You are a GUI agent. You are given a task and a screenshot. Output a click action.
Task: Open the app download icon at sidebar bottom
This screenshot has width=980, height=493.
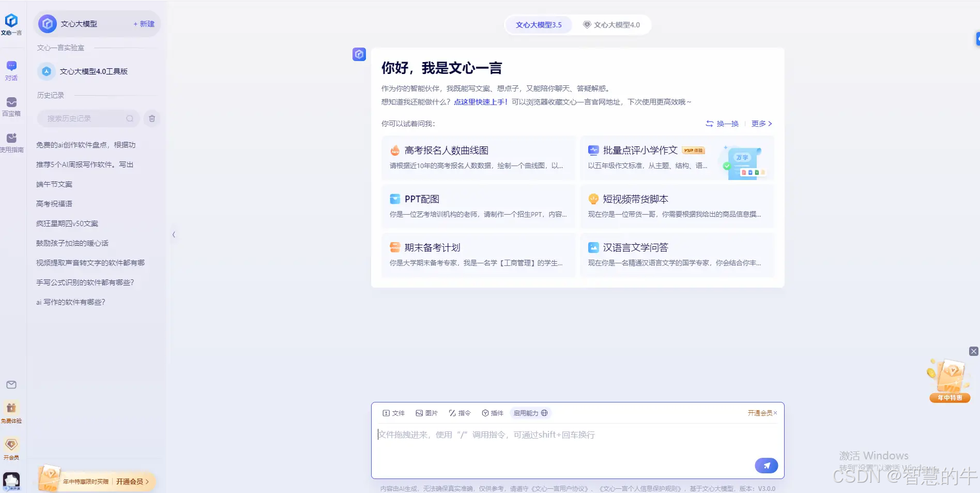[11, 481]
